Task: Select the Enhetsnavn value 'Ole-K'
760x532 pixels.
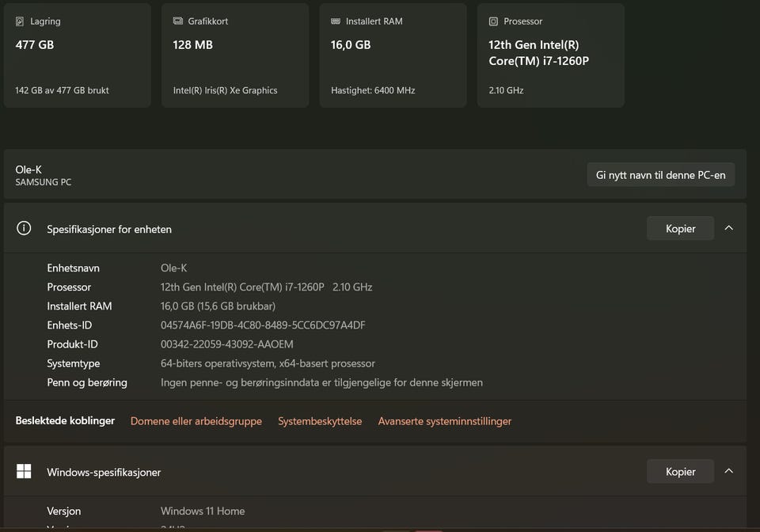Action: [173, 268]
